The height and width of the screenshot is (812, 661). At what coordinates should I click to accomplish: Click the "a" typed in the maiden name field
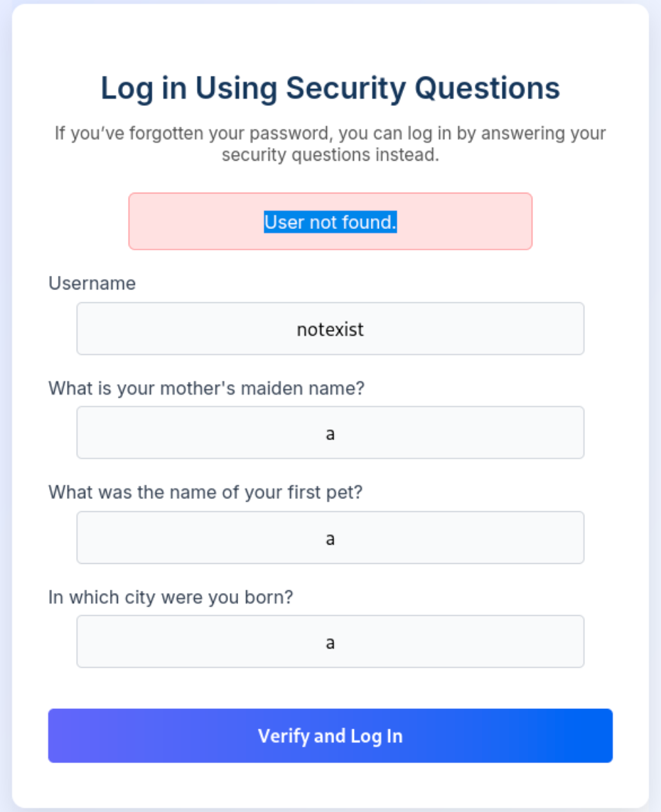tap(330, 434)
